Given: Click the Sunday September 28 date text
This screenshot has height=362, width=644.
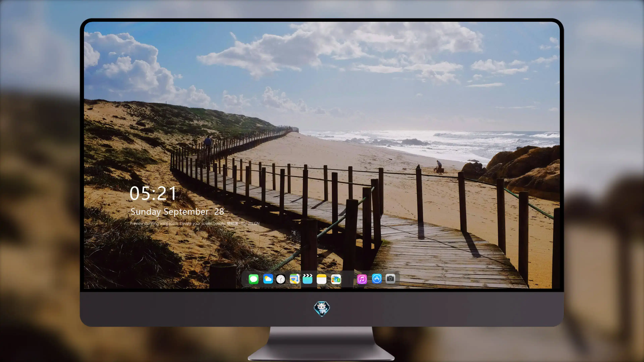Looking at the screenshot, I should 177,212.
